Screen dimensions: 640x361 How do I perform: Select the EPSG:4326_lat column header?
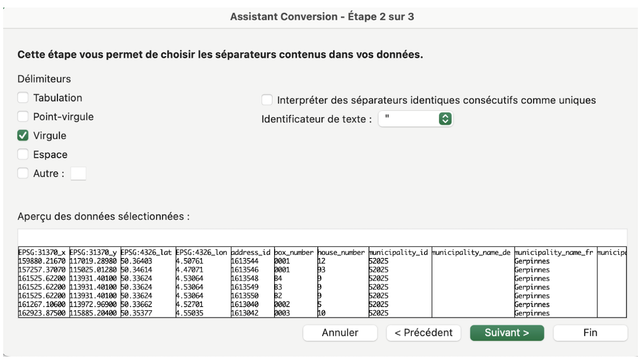[146, 252]
